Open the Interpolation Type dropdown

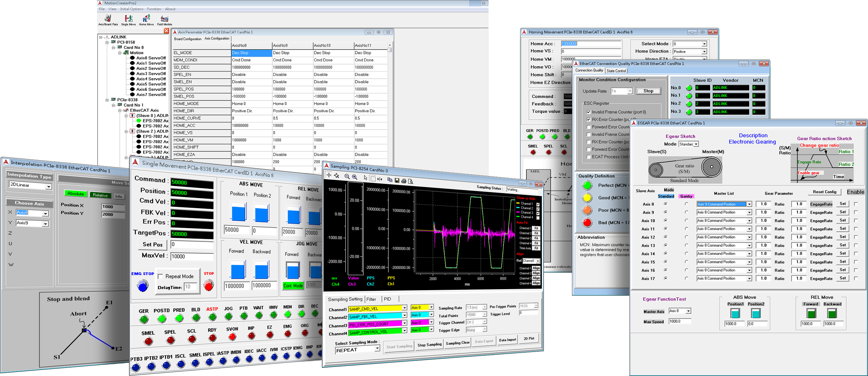48,186
